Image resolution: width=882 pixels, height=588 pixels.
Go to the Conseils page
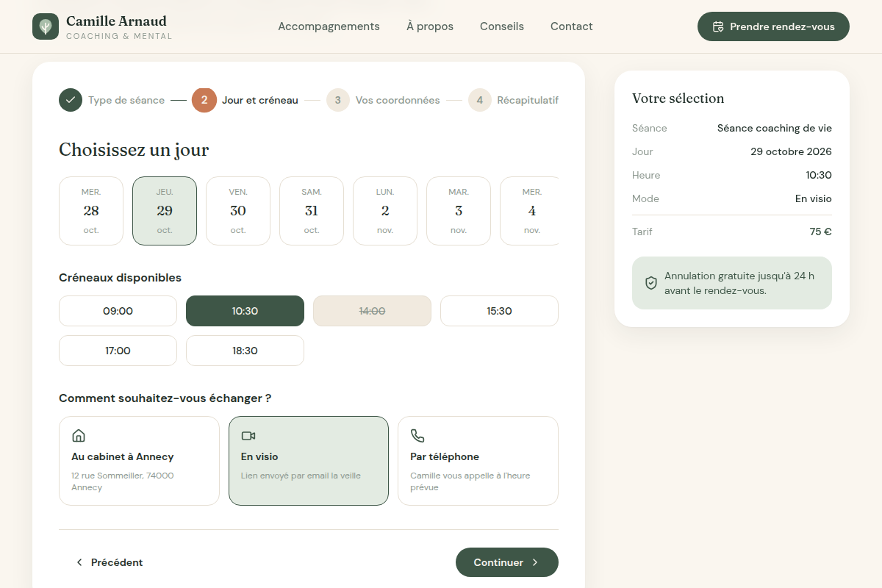pyautogui.click(x=502, y=26)
